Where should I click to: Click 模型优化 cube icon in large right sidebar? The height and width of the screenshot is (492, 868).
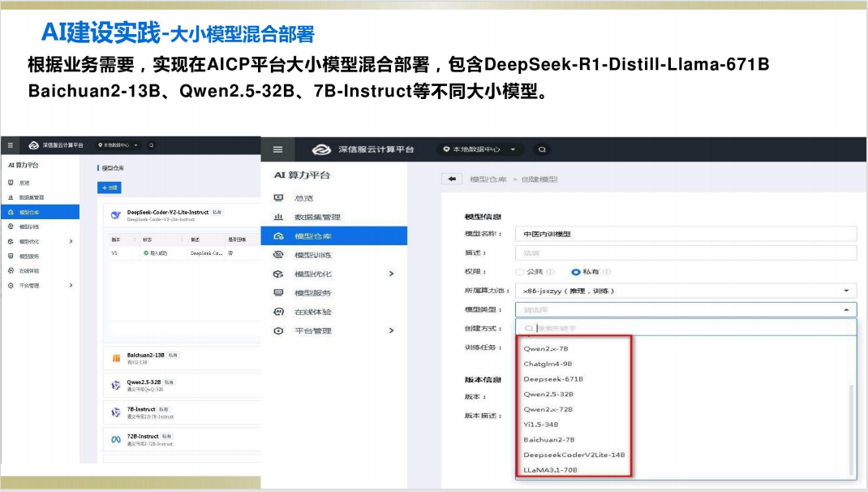(278, 274)
